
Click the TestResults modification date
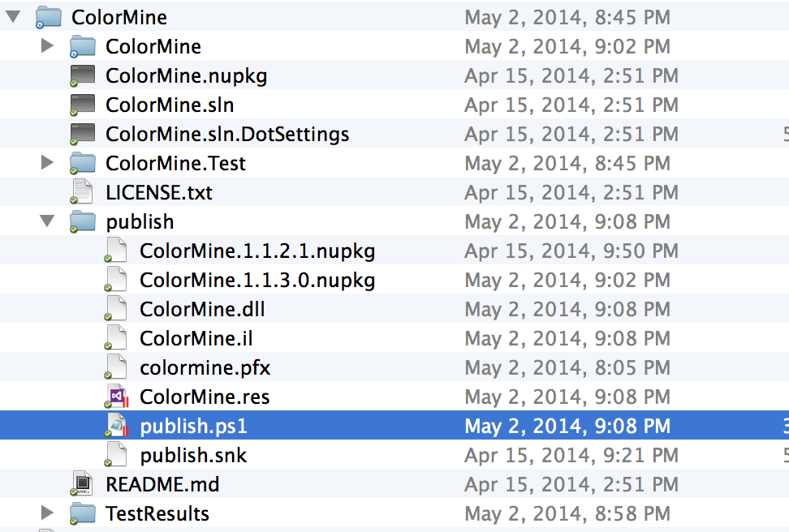(x=567, y=513)
